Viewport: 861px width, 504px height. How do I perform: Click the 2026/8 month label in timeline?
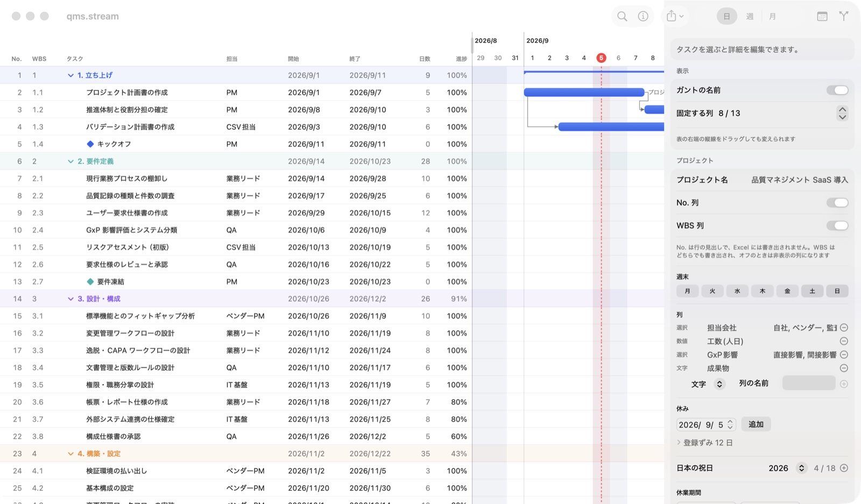tap(486, 41)
